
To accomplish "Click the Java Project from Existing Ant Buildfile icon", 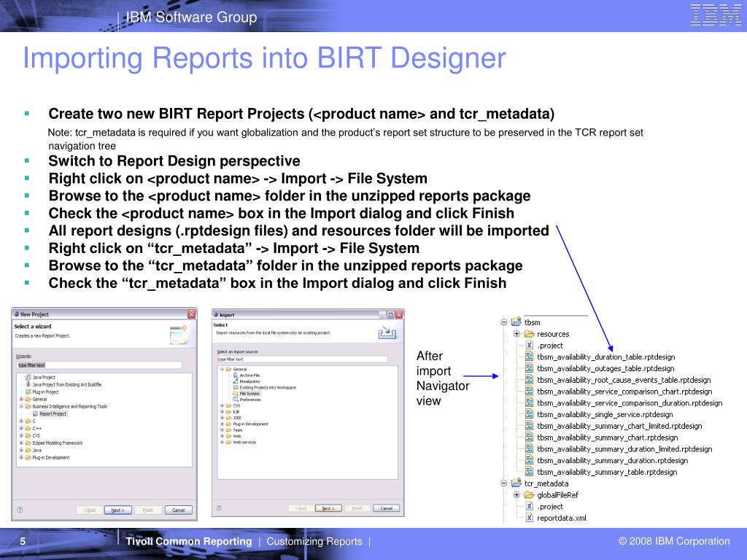I will (28, 384).
